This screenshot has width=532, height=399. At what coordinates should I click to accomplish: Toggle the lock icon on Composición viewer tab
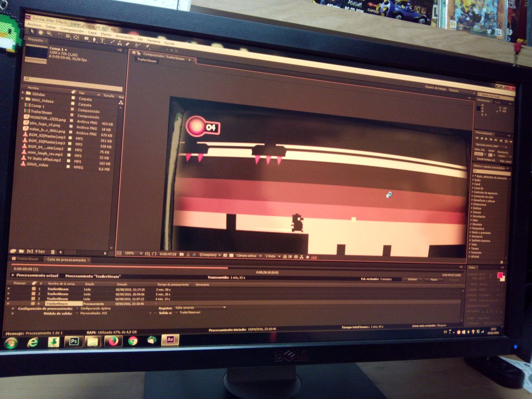[x=138, y=53]
